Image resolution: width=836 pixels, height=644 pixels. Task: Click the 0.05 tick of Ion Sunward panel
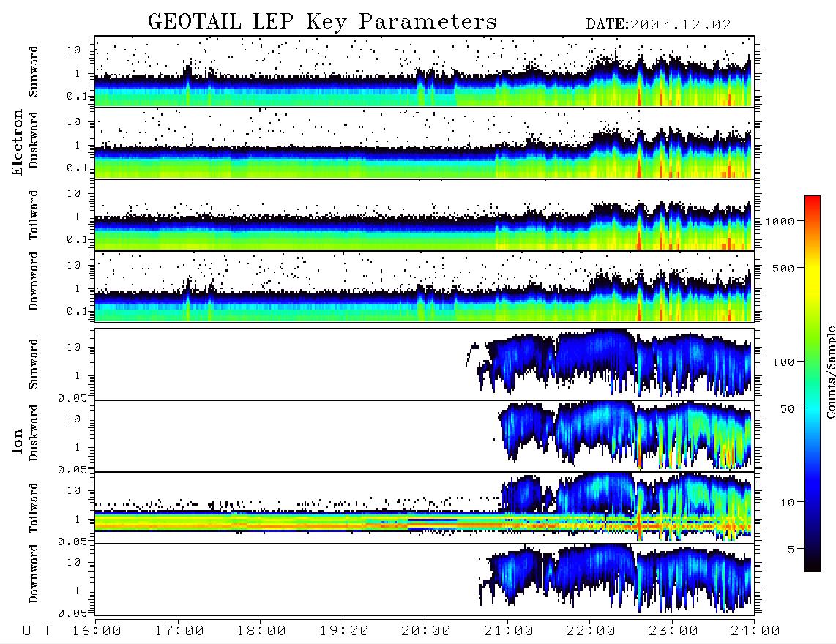pos(72,397)
